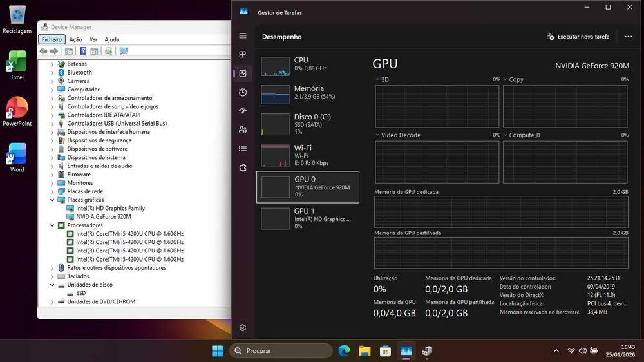644x362 pixels.
Task: Click Task Manager taskbar icon
Action: (406, 351)
